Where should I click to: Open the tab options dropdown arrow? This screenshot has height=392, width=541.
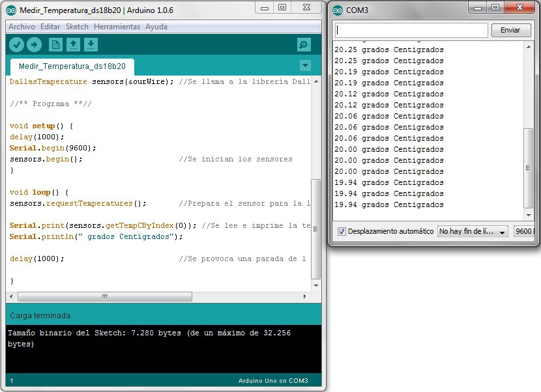coord(305,66)
